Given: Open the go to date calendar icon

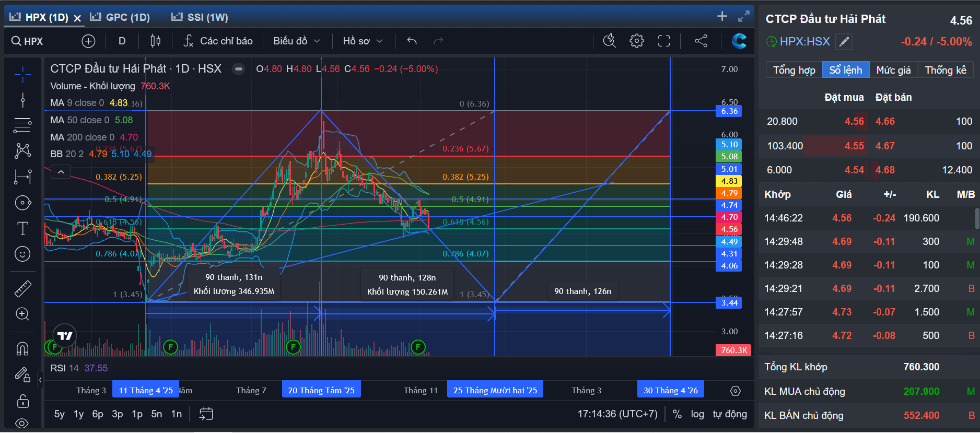Looking at the screenshot, I should point(206,414).
